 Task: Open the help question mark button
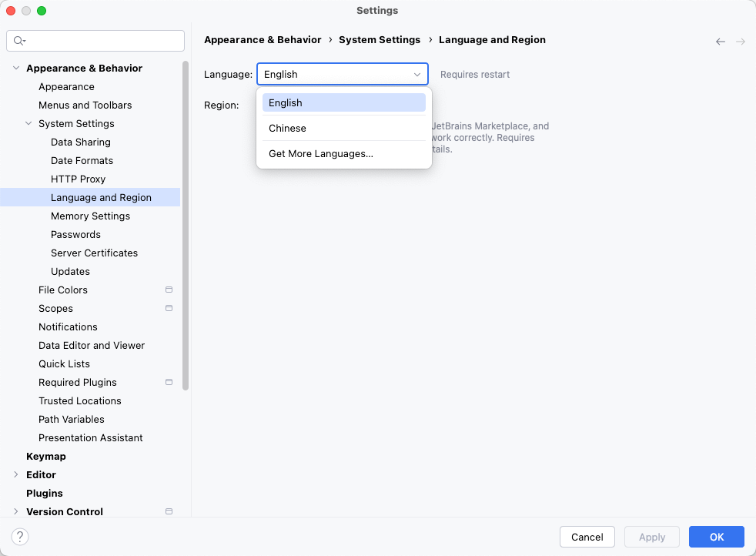(20, 537)
